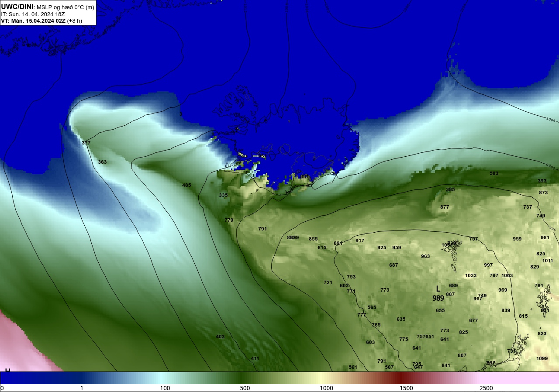This screenshot has height=392, width=559.
Task: Click the 891 height value
Action: click(x=338, y=243)
